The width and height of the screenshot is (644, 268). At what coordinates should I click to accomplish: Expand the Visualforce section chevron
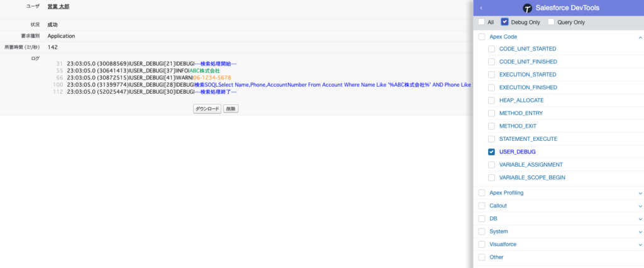(x=640, y=245)
